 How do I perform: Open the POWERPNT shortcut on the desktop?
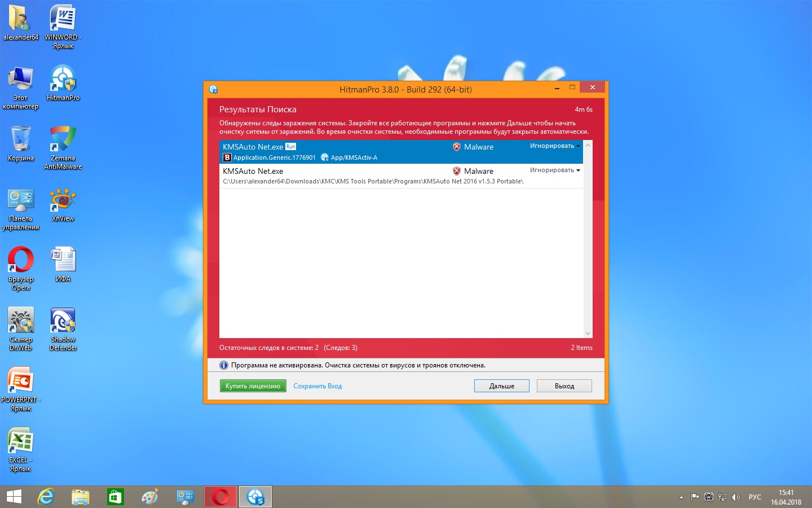tap(21, 389)
